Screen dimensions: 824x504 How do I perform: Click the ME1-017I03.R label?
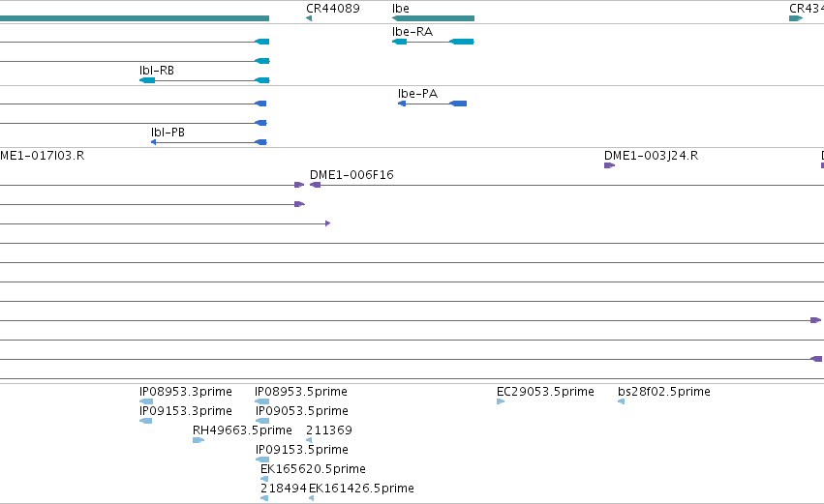click(42, 156)
